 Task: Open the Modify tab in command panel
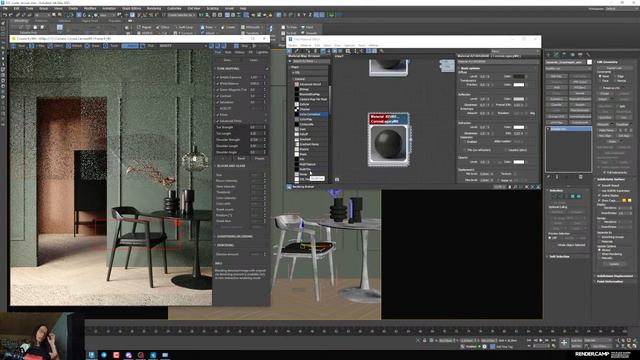click(x=556, y=54)
